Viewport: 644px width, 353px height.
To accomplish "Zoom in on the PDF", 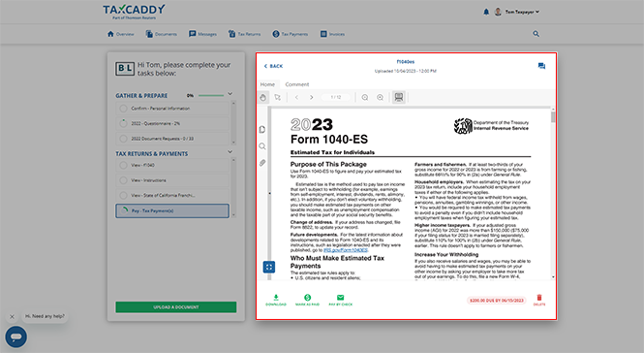I will tap(380, 98).
